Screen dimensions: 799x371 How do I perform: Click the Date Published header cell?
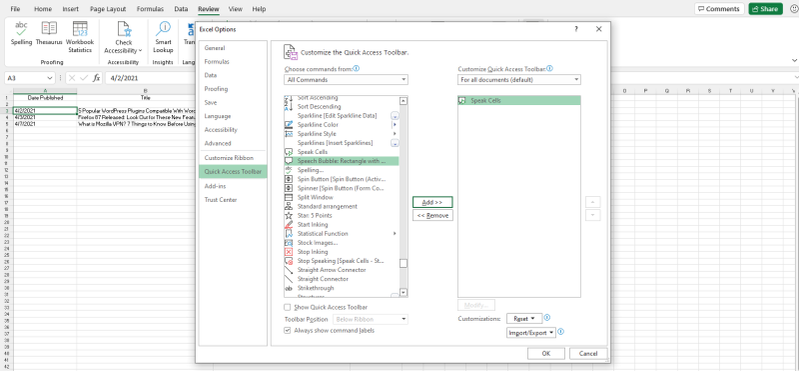45,97
